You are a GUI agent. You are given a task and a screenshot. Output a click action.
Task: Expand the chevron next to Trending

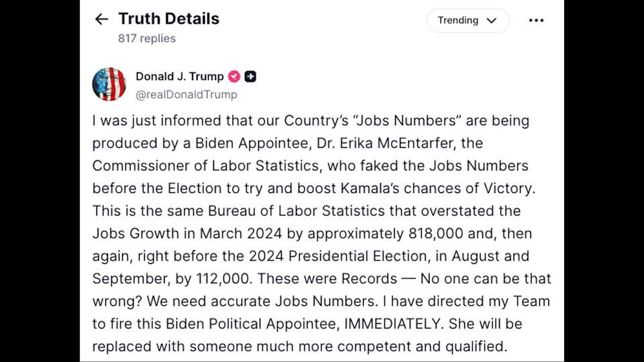492,21
